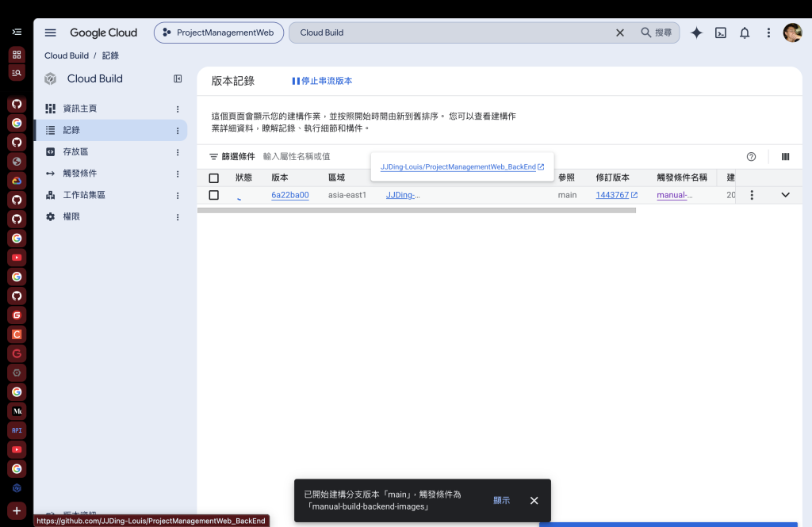Open the Mk icon in left dock
This screenshot has width=812, height=527.
click(x=17, y=411)
